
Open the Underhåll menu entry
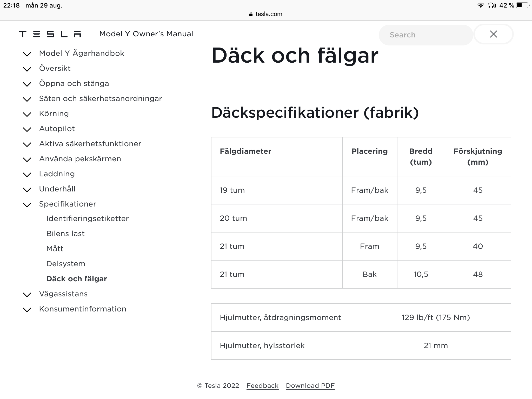pos(57,189)
